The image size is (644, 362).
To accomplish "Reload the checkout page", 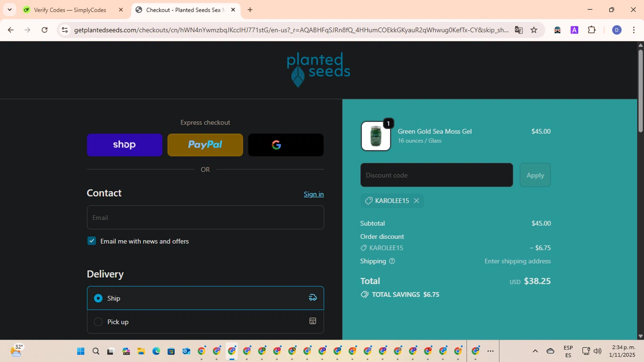I will (x=45, y=30).
